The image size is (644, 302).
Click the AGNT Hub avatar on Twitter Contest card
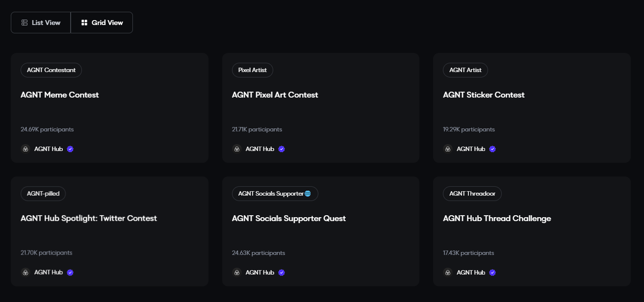tap(26, 272)
